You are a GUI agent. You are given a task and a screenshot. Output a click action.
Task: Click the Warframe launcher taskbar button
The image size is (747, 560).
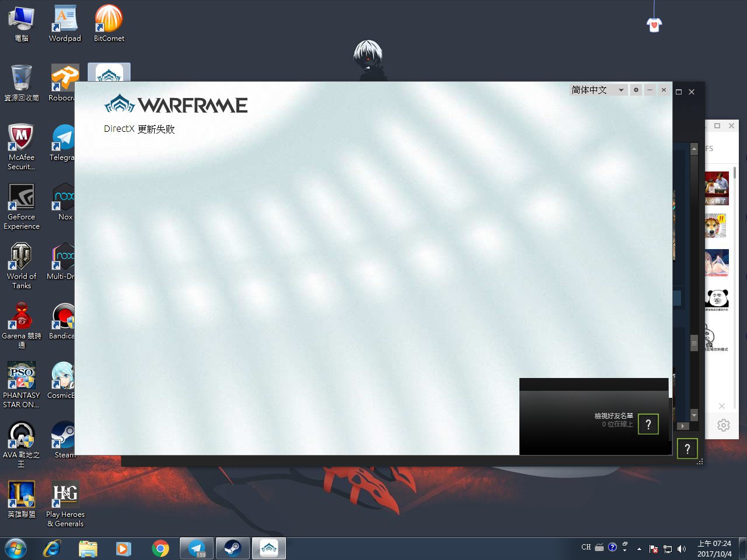pos(269,548)
